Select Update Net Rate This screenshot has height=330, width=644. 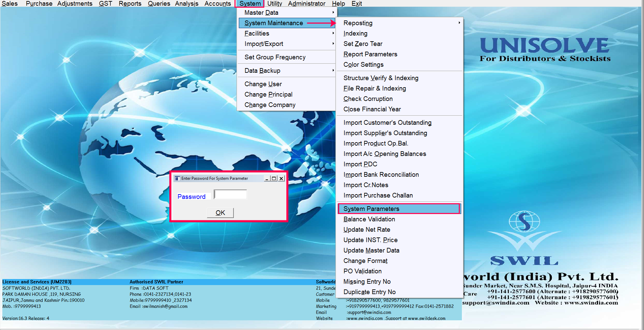coord(399,229)
